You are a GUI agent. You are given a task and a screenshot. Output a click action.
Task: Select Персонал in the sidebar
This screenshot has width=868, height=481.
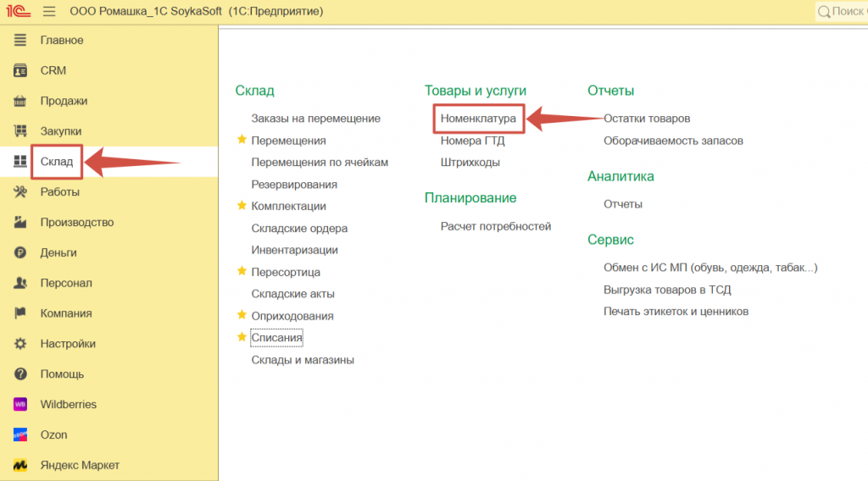66,283
